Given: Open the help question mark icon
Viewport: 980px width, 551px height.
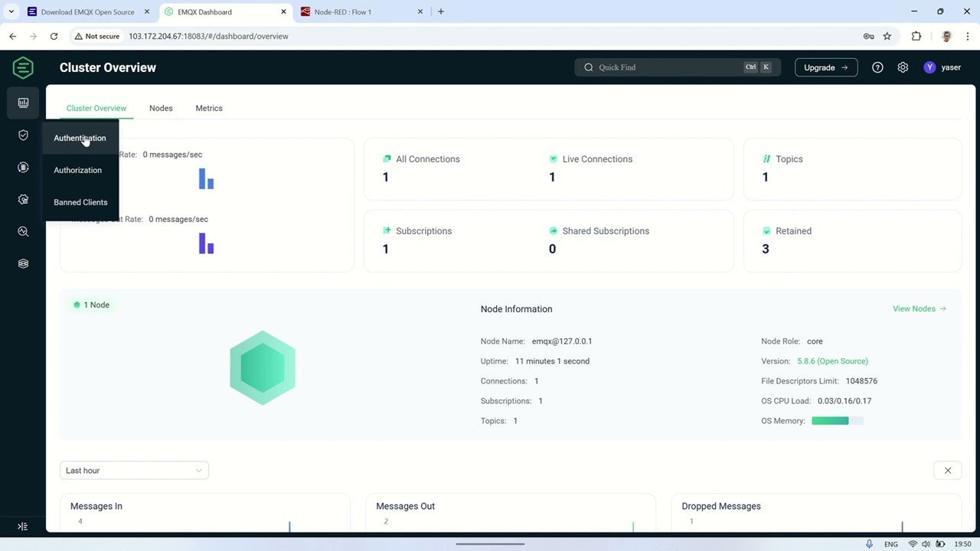Looking at the screenshot, I should point(877,67).
